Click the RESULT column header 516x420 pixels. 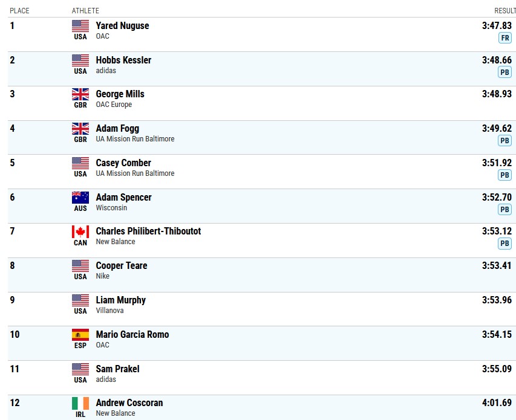(x=505, y=11)
